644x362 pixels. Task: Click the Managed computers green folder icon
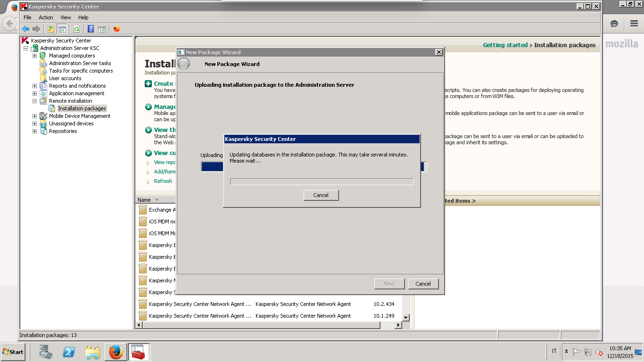43,56
